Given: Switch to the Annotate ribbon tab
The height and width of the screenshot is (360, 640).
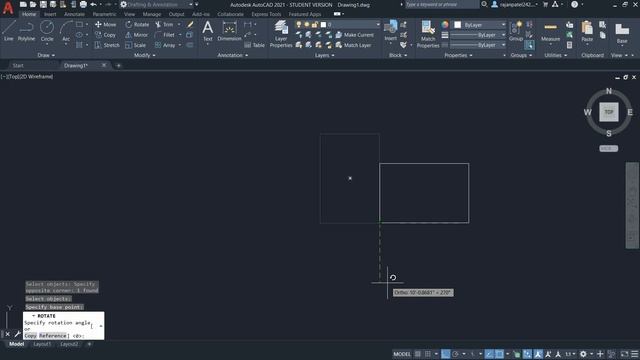Looking at the screenshot, I should (x=74, y=14).
